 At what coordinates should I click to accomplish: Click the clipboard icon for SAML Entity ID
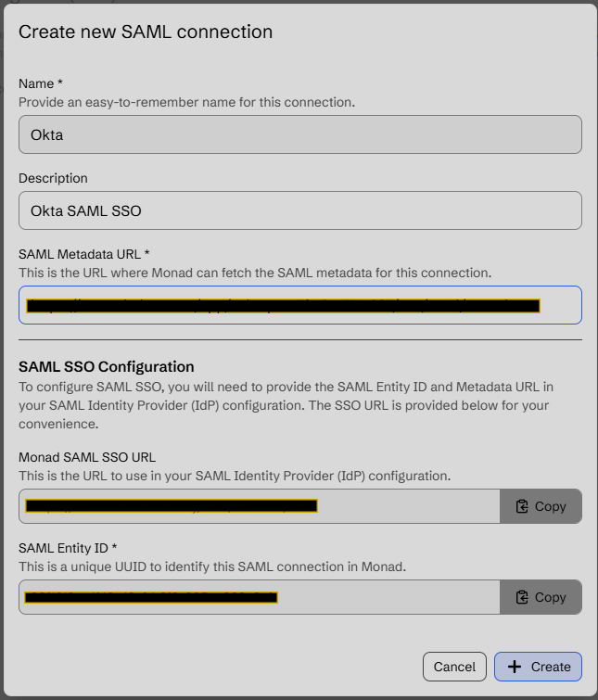pos(523,597)
